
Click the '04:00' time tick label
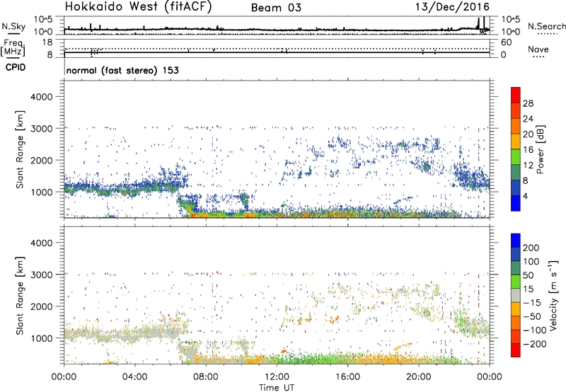pyautogui.click(x=135, y=377)
